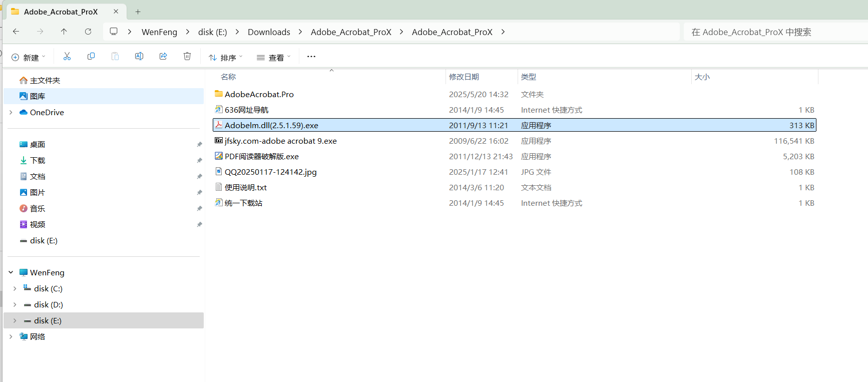This screenshot has width=868, height=382.
Task: Click the 116,541 KB size cell
Action: tap(794, 141)
